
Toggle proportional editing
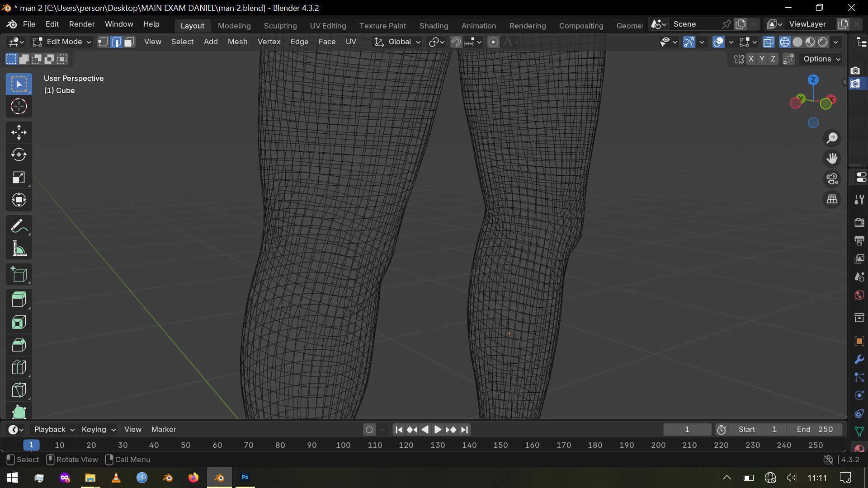pos(493,42)
